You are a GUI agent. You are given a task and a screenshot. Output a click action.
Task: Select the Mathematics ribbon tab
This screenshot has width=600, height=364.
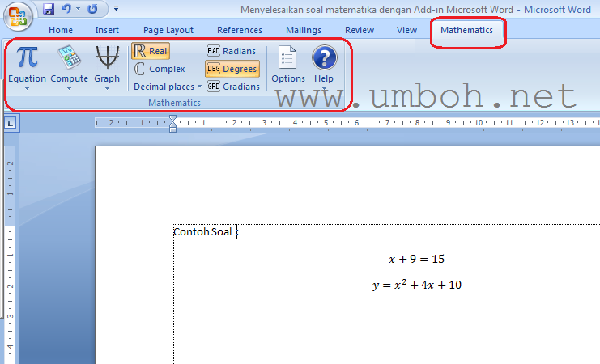[466, 30]
